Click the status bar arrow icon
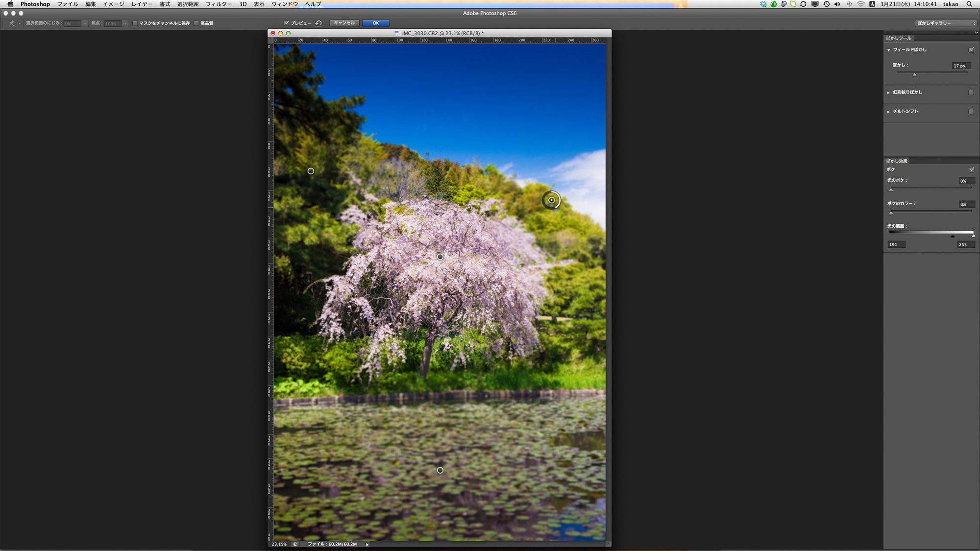The width and height of the screenshot is (980, 551). [x=367, y=544]
